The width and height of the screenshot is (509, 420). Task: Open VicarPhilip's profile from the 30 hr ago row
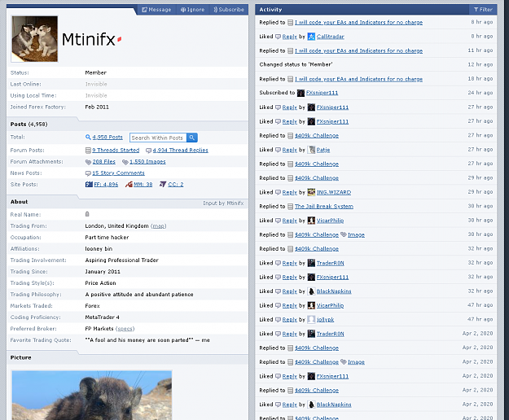click(330, 221)
